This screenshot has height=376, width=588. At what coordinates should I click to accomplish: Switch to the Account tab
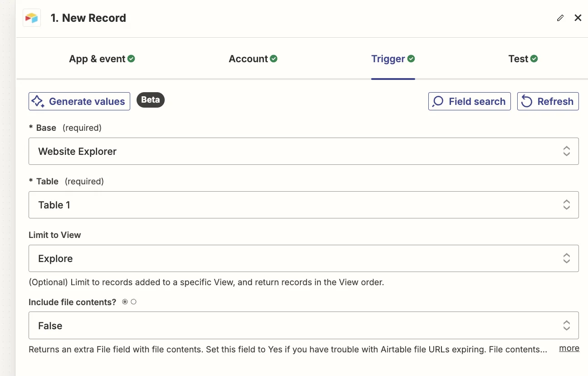coord(253,59)
